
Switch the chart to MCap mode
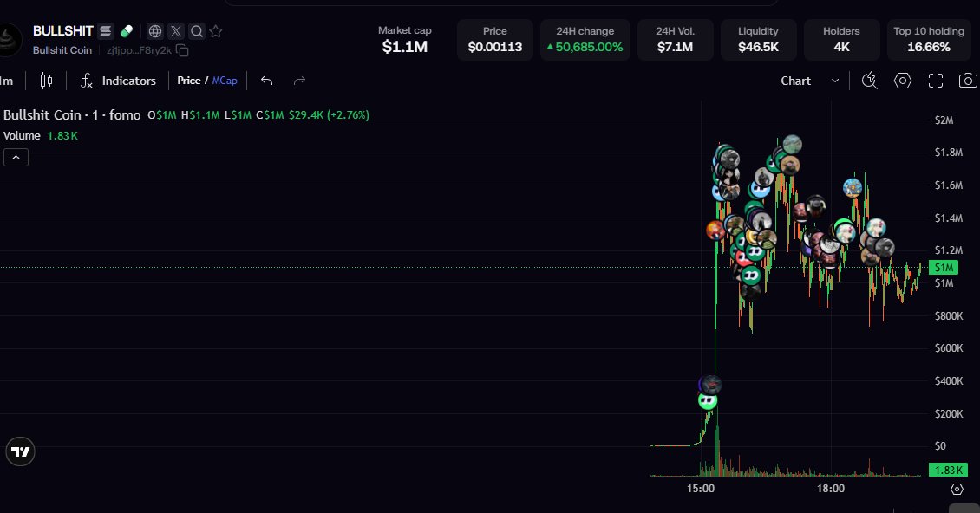pos(225,81)
